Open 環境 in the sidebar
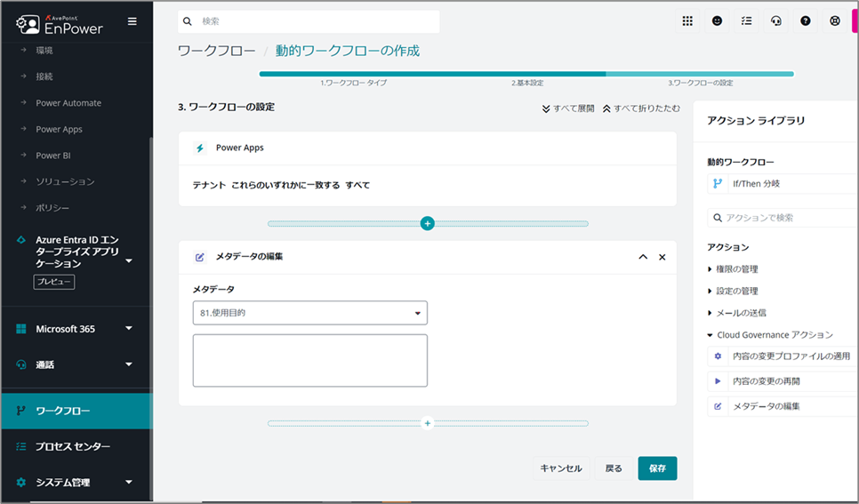Viewport: 859px width, 504px height. (x=44, y=51)
